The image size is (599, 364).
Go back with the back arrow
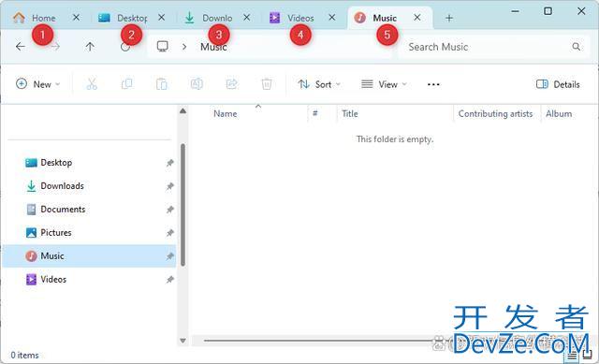click(21, 47)
